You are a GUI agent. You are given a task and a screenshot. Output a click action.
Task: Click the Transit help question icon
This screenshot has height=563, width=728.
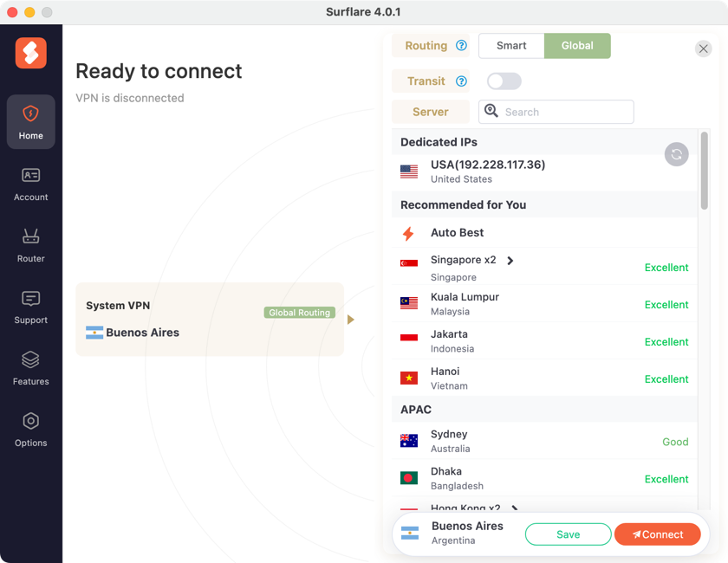461,81
